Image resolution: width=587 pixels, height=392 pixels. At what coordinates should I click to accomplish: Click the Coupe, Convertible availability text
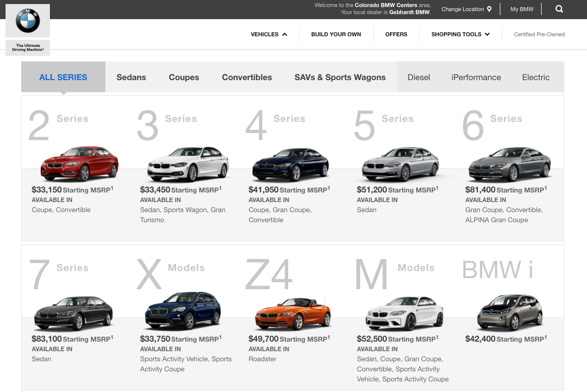pyautogui.click(x=61, y=210)
